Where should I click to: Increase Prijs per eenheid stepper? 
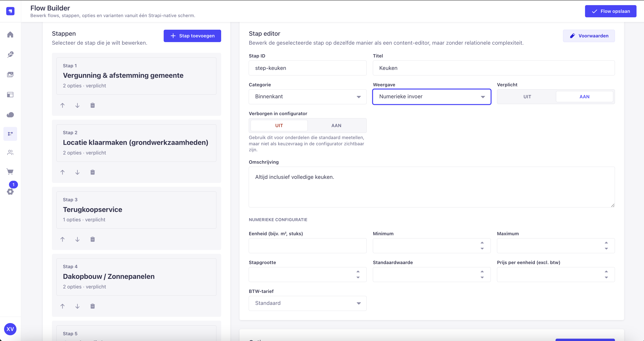(x=606, y=272)
